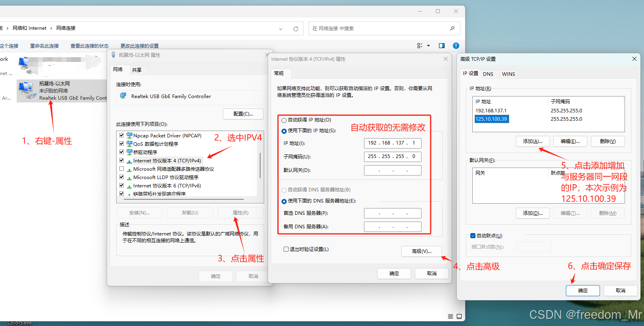Select the 自动获得 IP 地址 radio button

coord(284,120)
